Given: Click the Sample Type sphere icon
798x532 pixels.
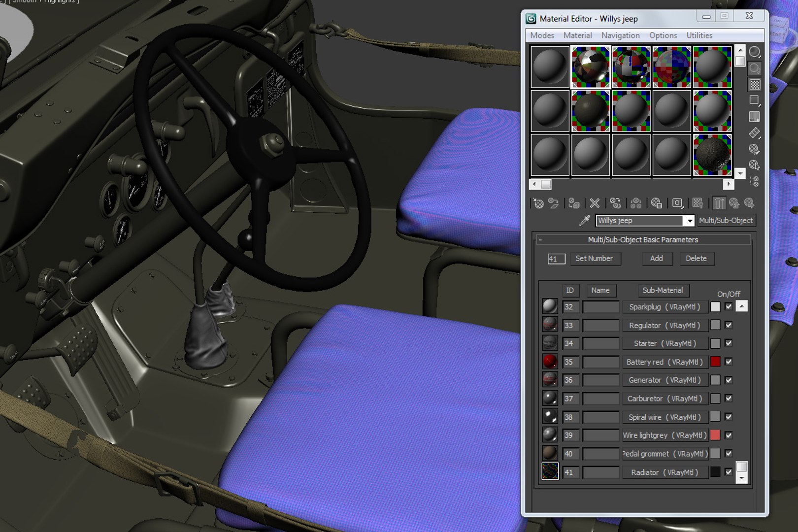Looking at the screenshot, I should click(x=754, y=52).
